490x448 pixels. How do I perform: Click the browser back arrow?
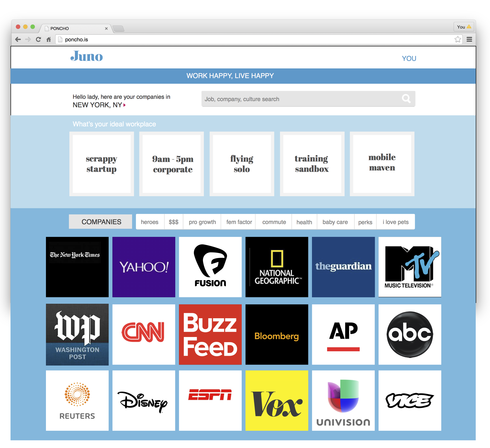(18, 39)
